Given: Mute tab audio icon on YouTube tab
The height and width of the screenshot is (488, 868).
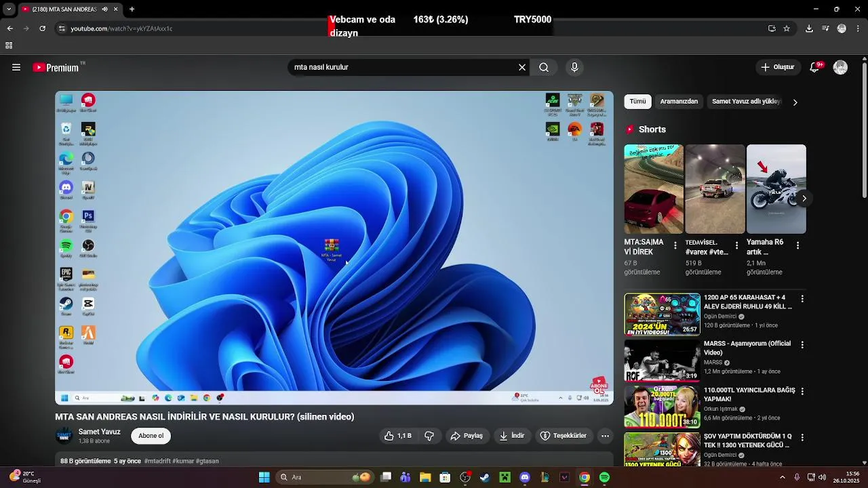Looking at the screenshot, I should point(104,9).
